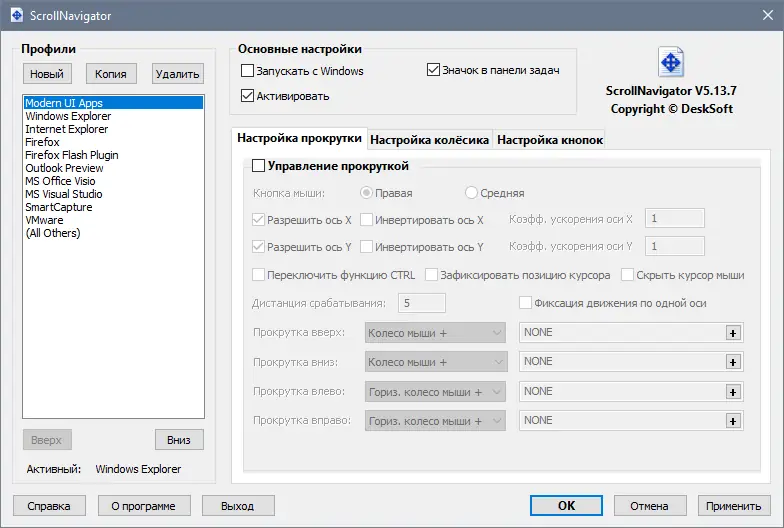784x528 pixels.
Task: Check Фиксация движения по одной оси
Action: [525, 302]
